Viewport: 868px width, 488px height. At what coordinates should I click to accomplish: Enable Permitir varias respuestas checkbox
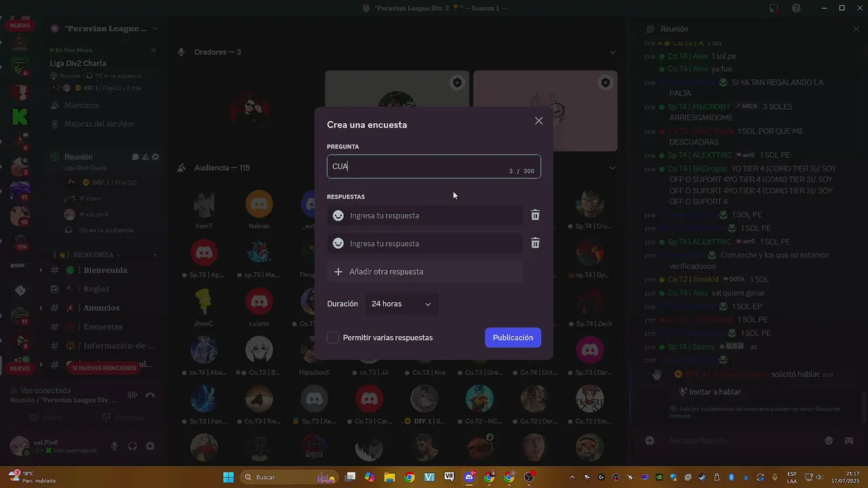point(333,338)
